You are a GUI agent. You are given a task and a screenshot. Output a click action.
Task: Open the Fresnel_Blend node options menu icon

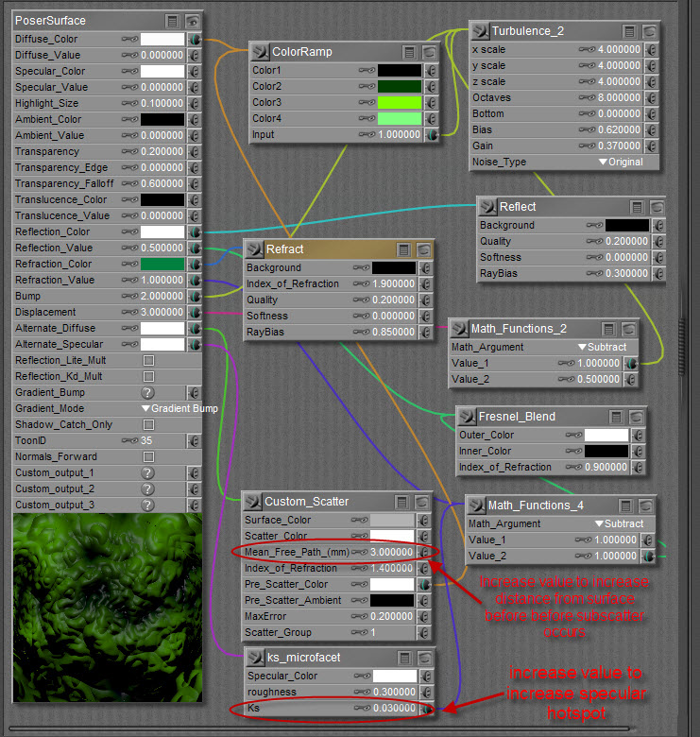tap(616, 417)
